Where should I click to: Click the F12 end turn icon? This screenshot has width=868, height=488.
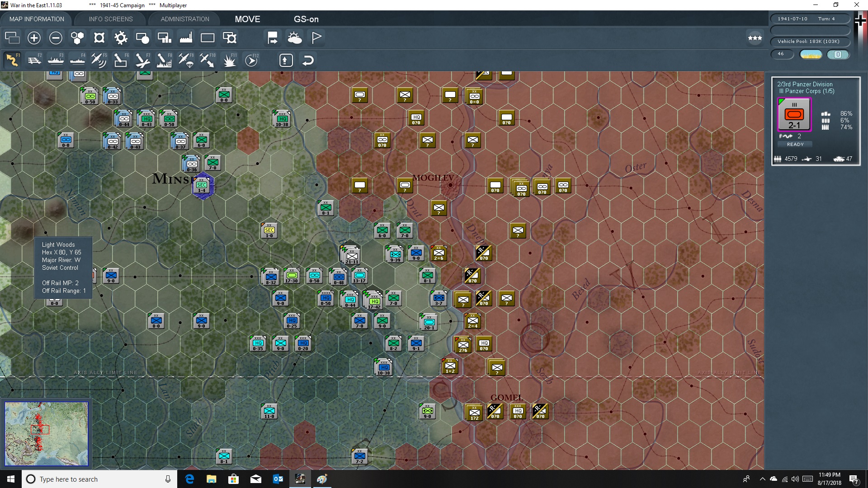251,60
